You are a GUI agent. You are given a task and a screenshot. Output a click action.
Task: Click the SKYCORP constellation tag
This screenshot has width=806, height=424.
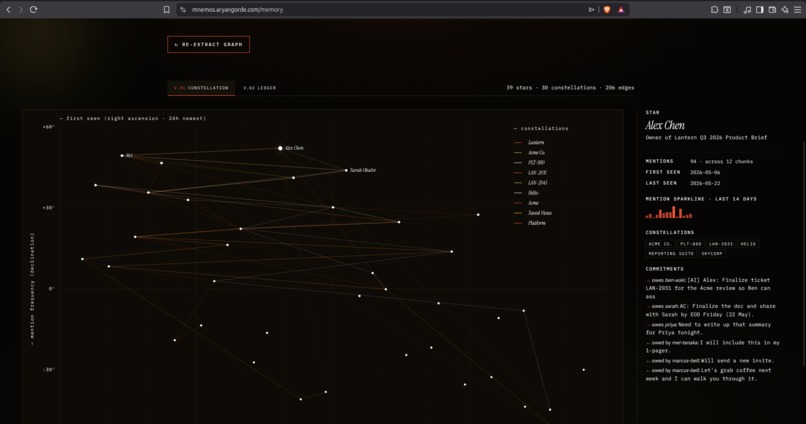[711, 253]
